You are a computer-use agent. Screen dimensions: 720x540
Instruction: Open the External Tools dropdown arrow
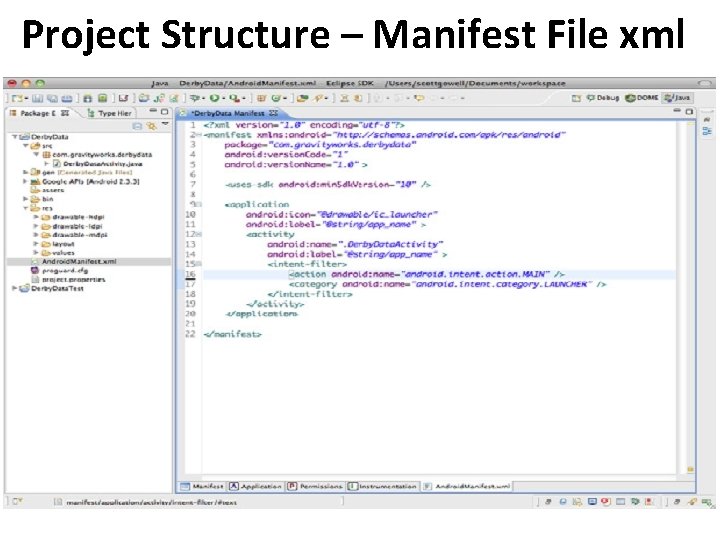[244, 98]
